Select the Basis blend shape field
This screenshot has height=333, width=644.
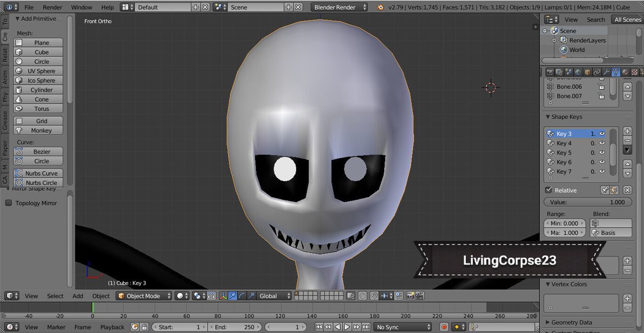tap(611, 233)
